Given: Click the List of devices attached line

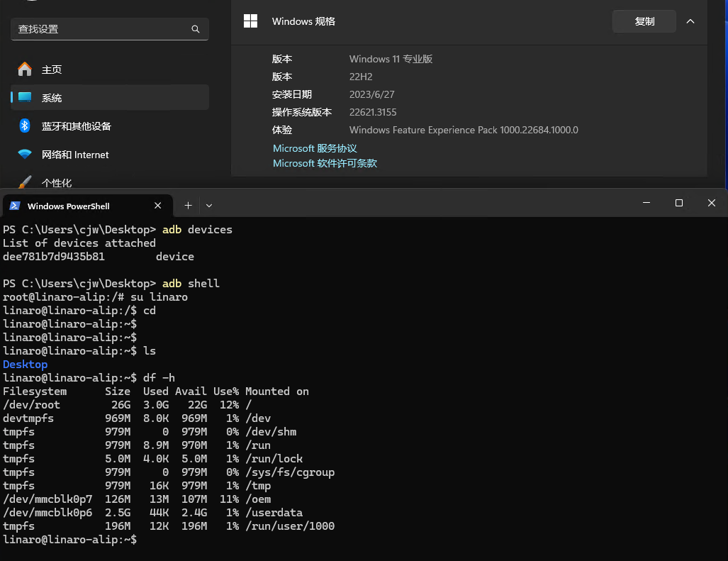Looking at the screenshot, I should point(79,243).
